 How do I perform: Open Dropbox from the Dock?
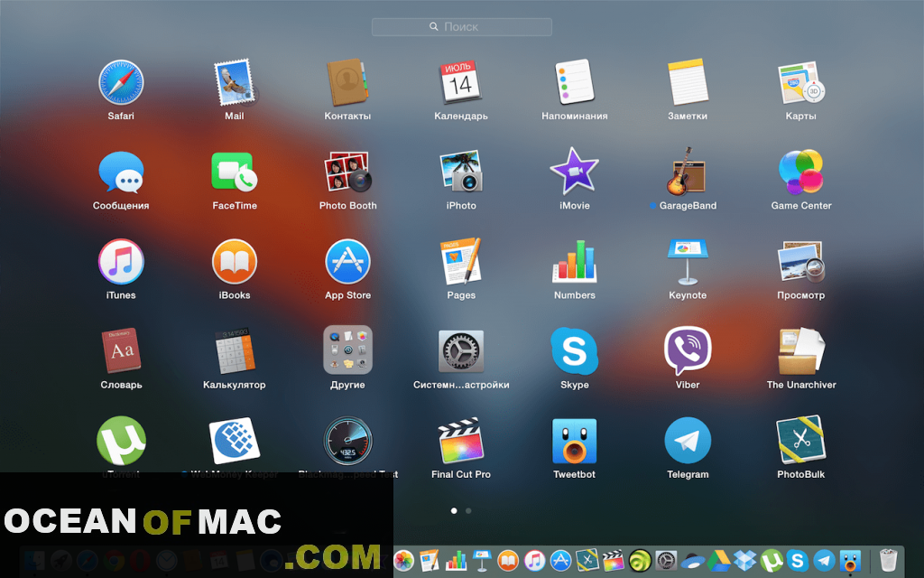pos(744,560)
